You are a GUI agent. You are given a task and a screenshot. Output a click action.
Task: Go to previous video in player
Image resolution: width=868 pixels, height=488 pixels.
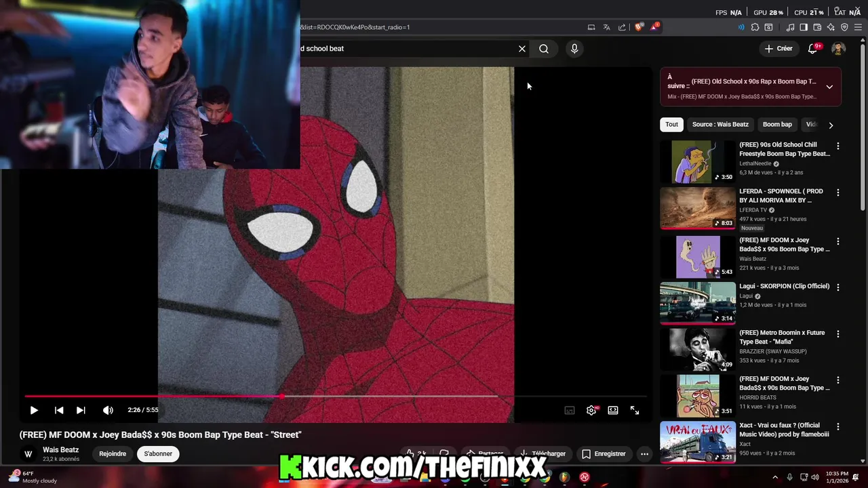tap(59, 410)
